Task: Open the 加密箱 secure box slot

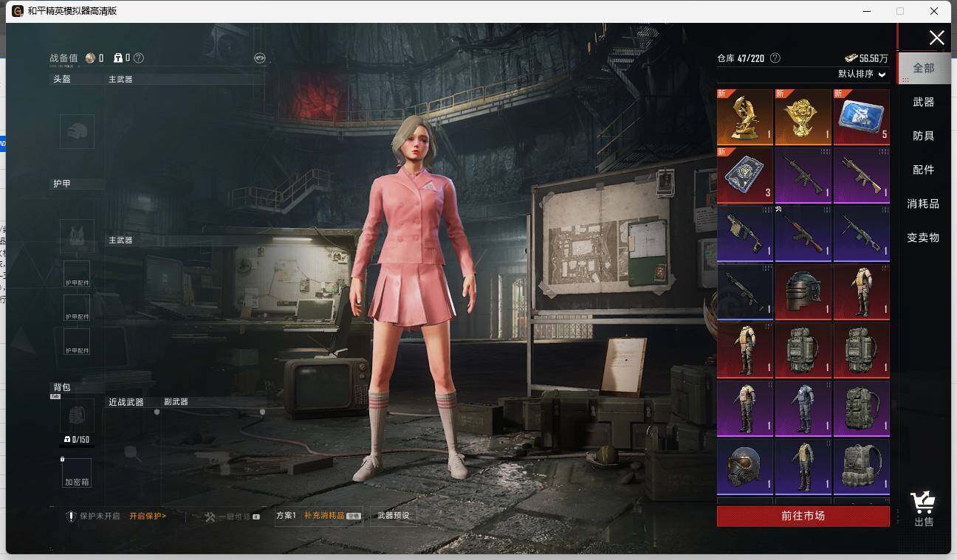Action: click(x=77, y=473)
